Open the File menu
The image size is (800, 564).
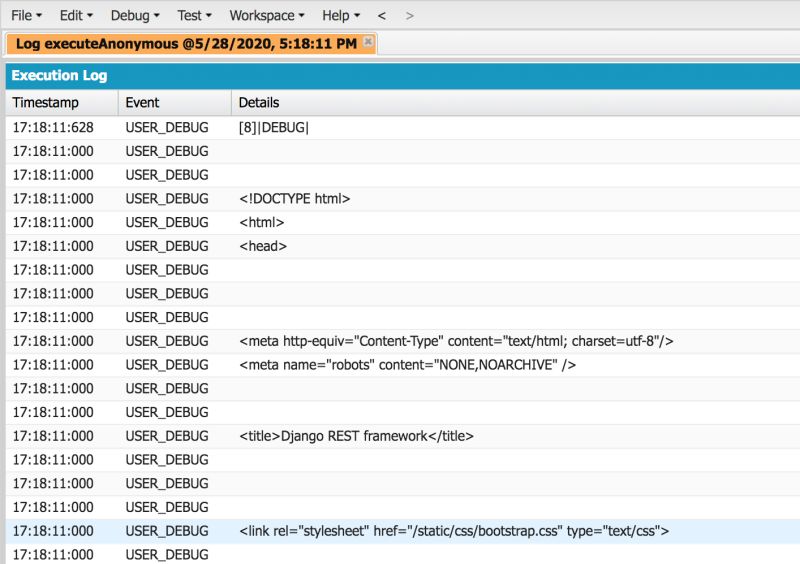(x=26, y=15)
